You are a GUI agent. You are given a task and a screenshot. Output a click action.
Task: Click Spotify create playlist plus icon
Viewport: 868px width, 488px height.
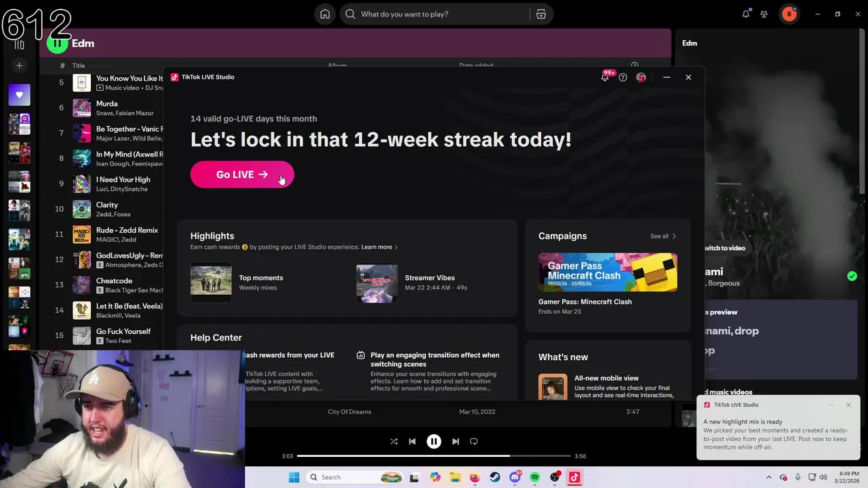[x=19, y=66]
